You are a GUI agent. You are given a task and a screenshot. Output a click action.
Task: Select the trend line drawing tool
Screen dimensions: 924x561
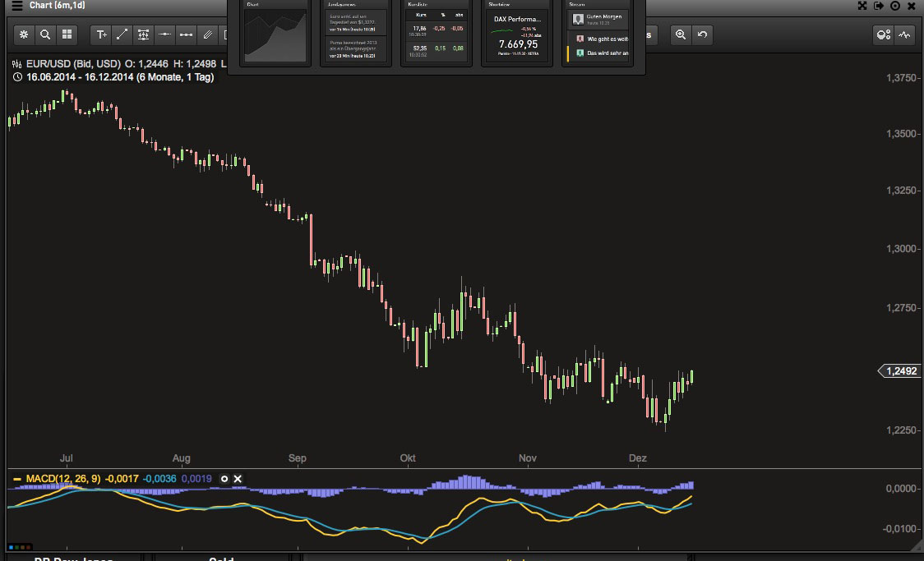122,34
